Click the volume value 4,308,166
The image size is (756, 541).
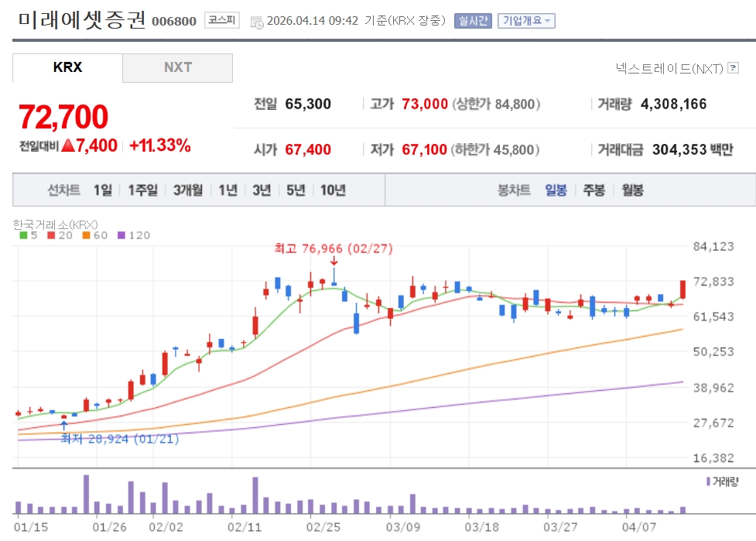[x=673, y=104]
